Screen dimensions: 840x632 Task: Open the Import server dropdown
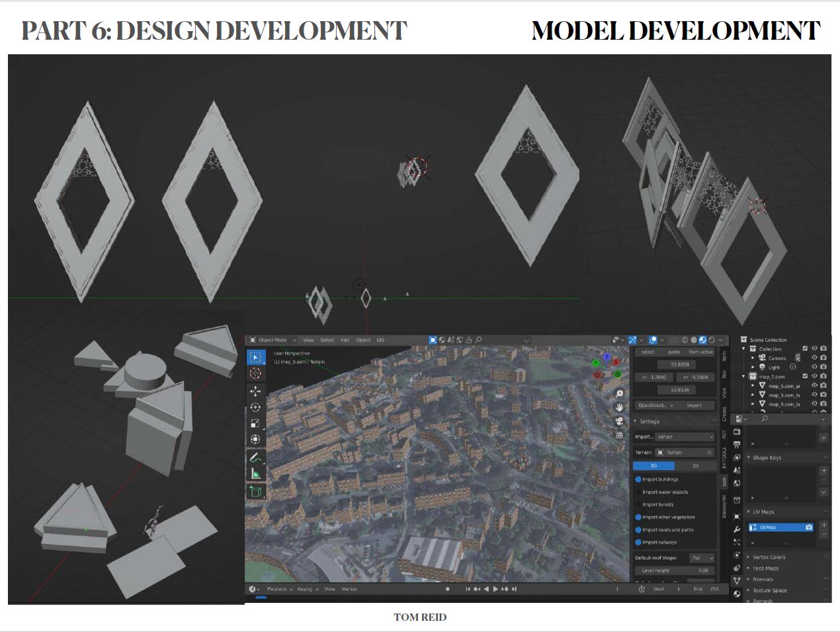pos(686,437)
